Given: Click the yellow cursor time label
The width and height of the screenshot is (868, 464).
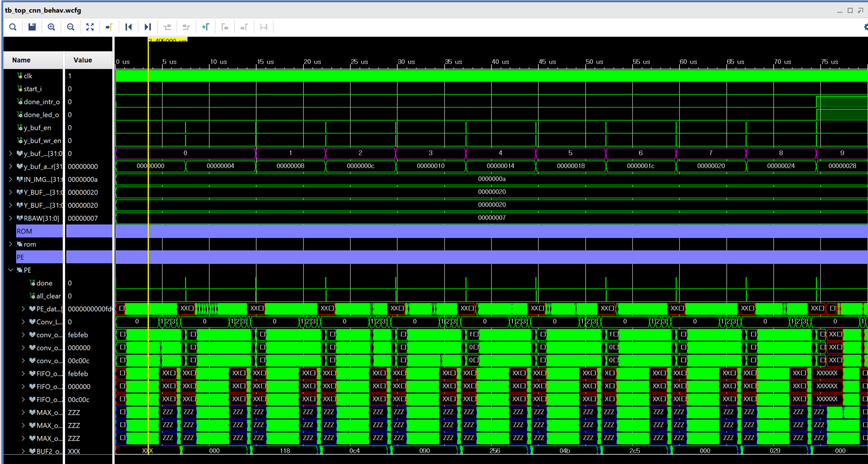Looking at the screenshot, I should click(x=168, y=40).
